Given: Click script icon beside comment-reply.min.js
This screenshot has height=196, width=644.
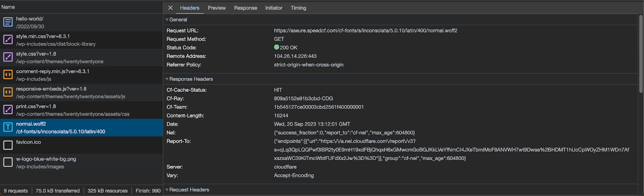Looking at the screenshot, I should [8, 75].
